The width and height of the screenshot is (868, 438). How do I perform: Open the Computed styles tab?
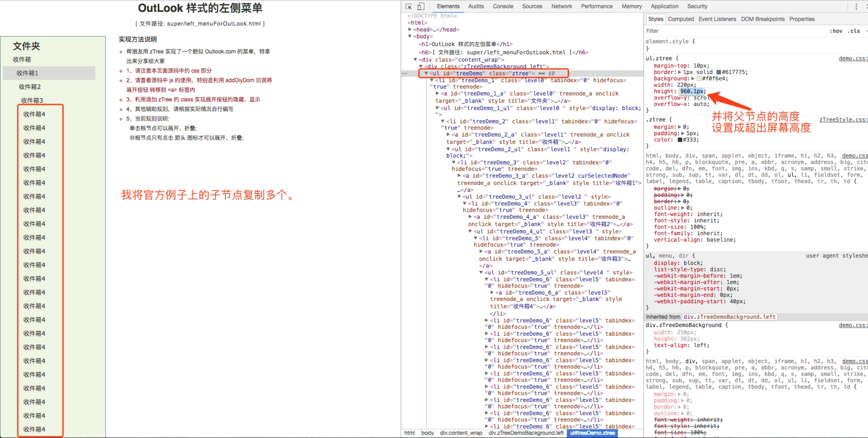[x=681, y=19]
